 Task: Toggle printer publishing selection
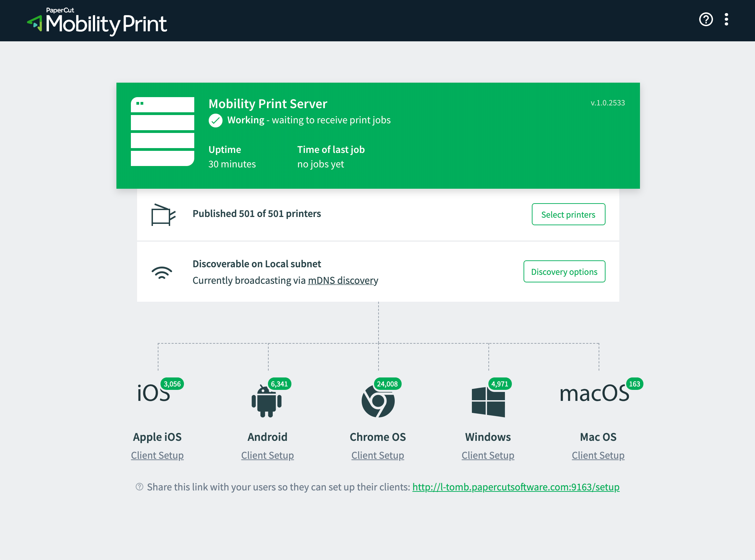[x=569, y=214]
